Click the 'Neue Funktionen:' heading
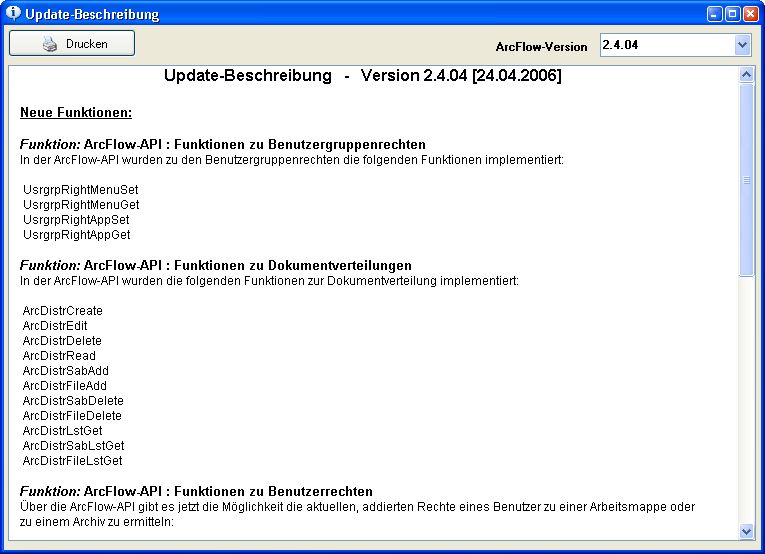 [x=76, y=113]
